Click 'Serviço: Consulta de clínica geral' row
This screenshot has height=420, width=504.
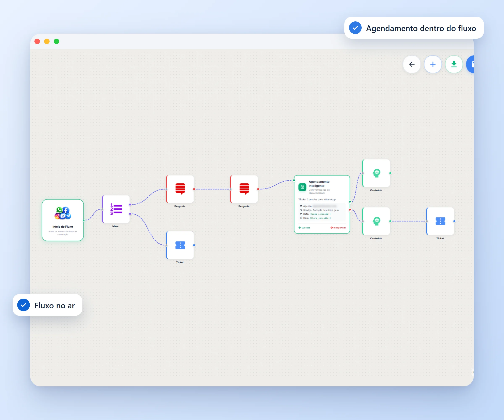tap(320, 210)
